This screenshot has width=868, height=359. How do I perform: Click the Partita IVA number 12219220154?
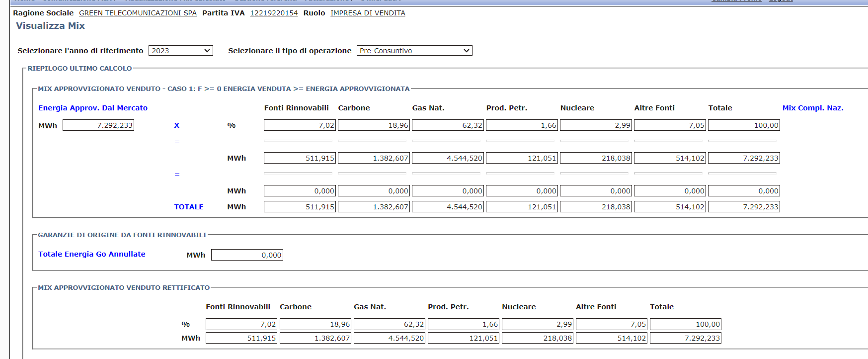(x=274, y=13)
